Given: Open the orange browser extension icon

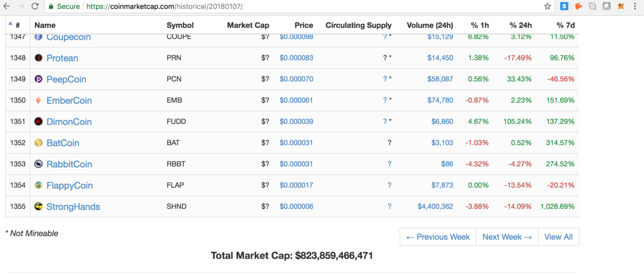Looking at the screenshot, I should (578, 6).
